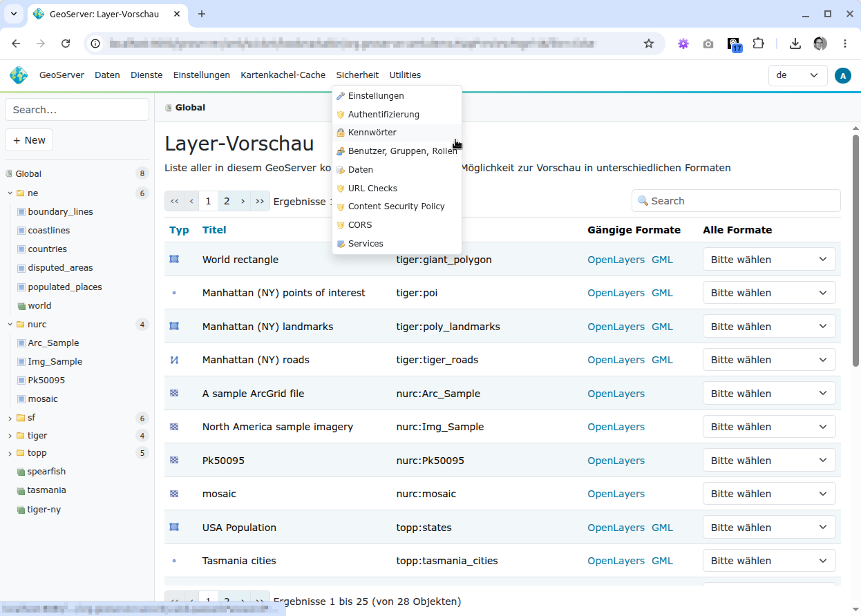
Task: Expand the sf workspace folder
Action: click(x=10, y=418)
